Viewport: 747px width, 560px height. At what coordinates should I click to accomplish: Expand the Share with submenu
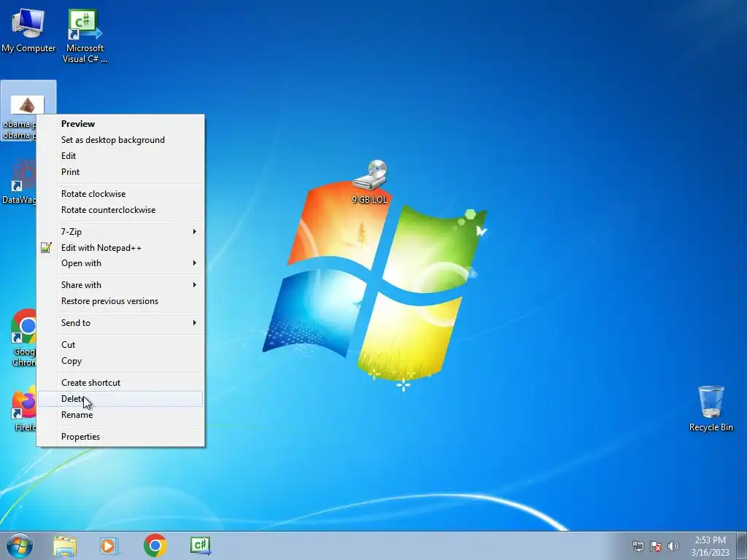point(120,285)
